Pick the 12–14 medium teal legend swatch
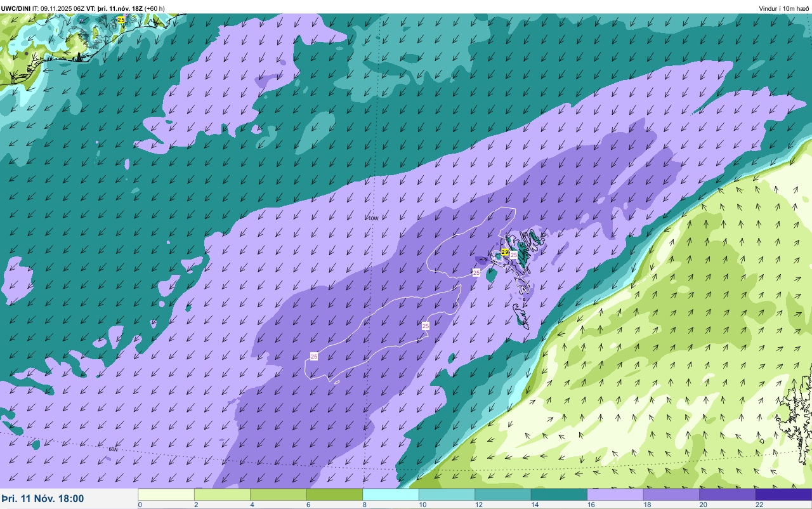The height and width of the screenshot is (509, 812). point(503,494)
